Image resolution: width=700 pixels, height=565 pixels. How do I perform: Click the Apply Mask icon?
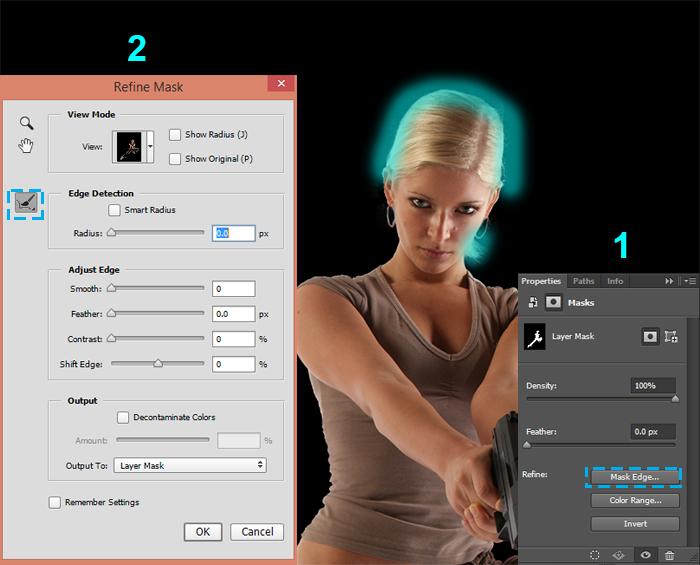[618, 555]
